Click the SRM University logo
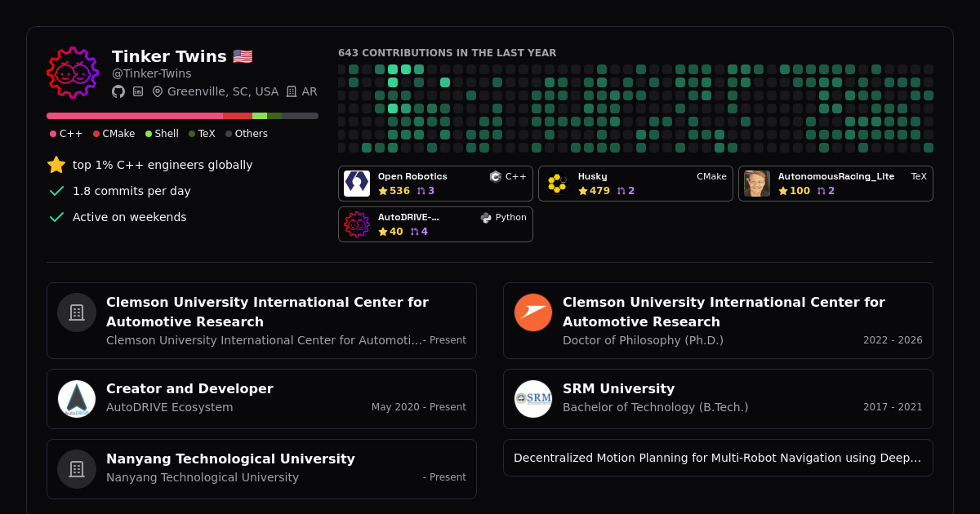The width and height of the screenshot is (980, 514). [x=533, y=399]
